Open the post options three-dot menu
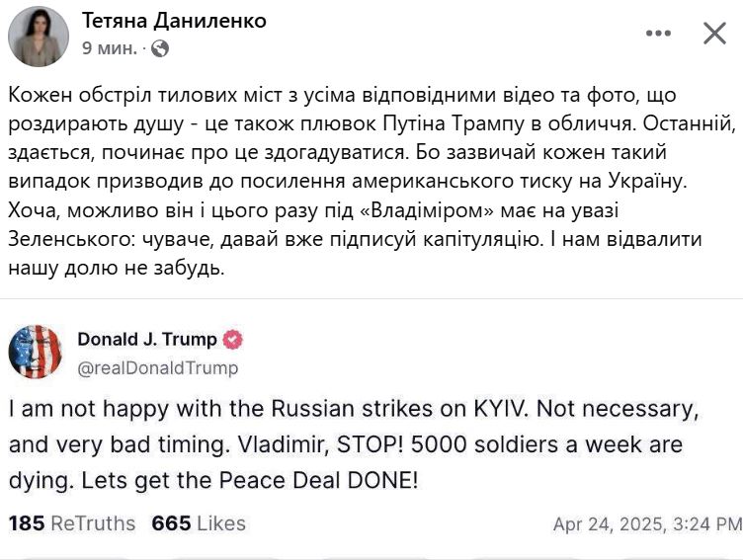 (x=658, y=34)
